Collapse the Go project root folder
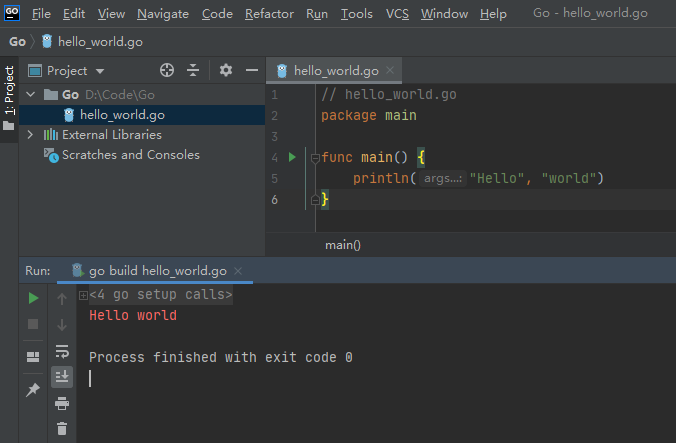The height and width of the screenshot is (443, 676). pos(30,94)
